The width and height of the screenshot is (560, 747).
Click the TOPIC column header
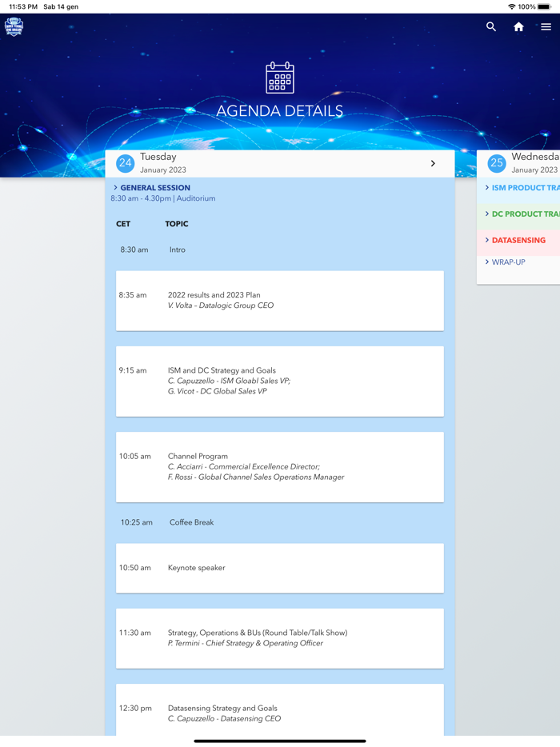(176, 224)
